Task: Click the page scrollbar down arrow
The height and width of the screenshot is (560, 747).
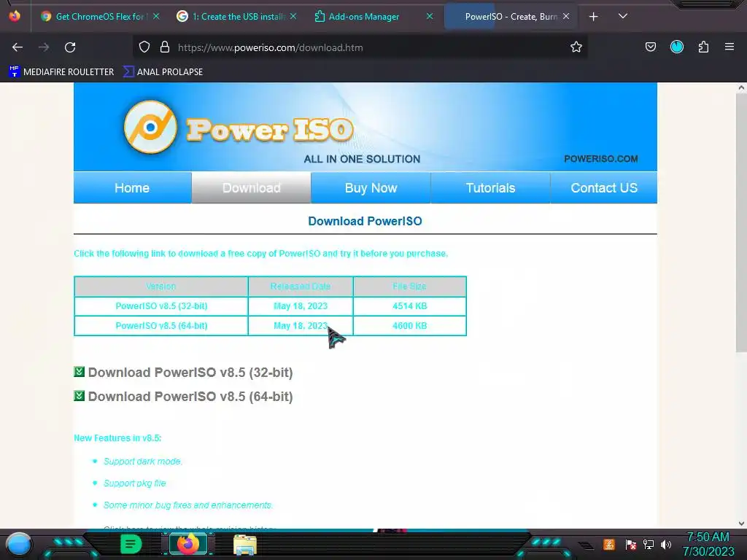Action: (x=741, y=524)
